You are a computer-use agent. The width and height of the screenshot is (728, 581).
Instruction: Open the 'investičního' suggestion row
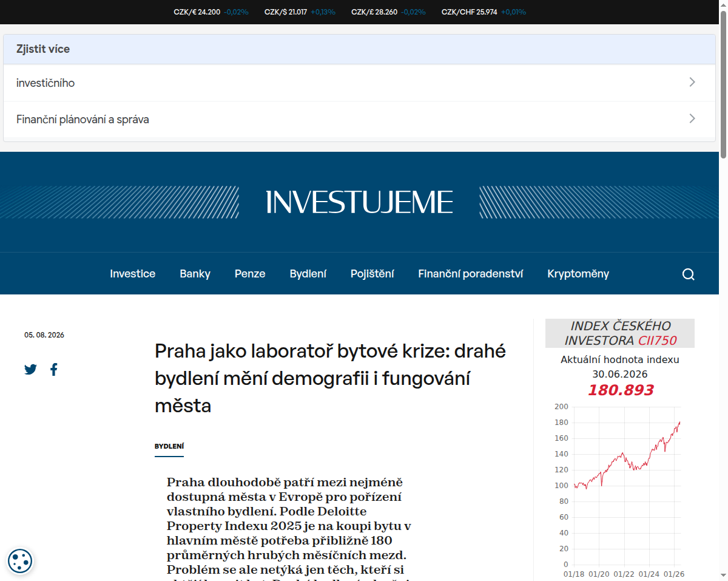tap(359, 83)
